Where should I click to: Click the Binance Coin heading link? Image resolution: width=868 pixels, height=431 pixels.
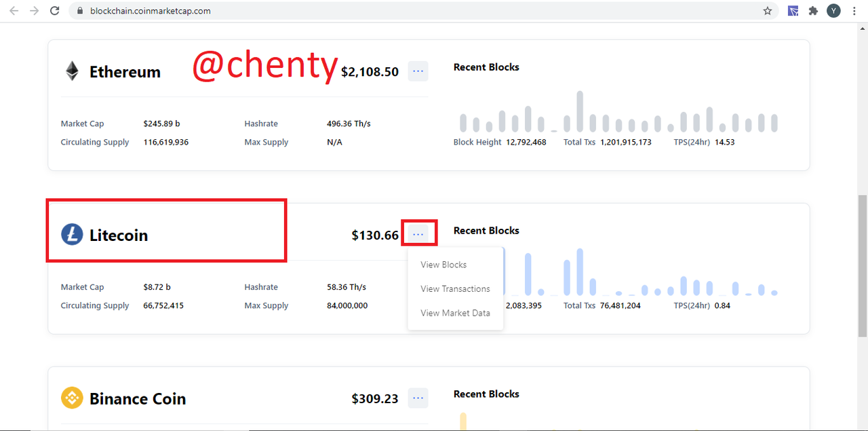click(138, 398)
